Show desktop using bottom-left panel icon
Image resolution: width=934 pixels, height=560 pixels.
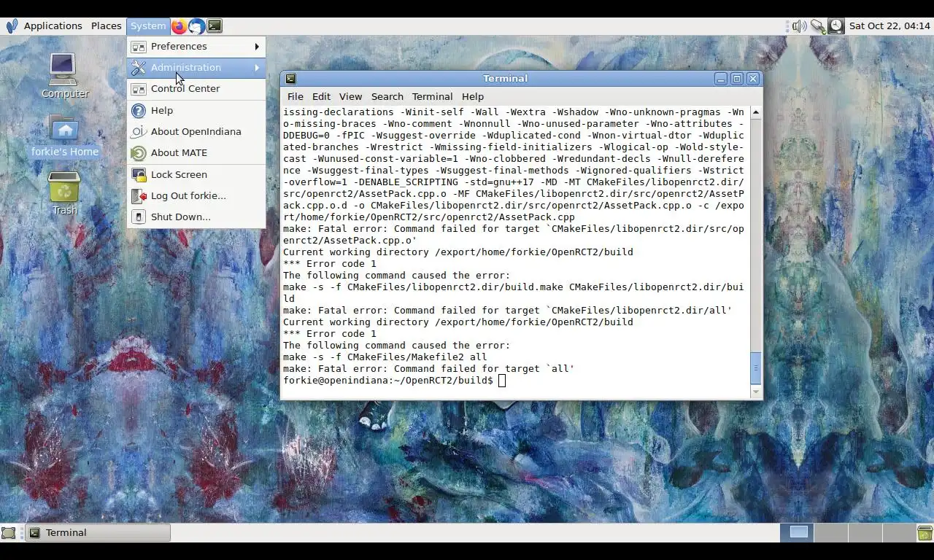pyautogui.click(x=8, y=533)
